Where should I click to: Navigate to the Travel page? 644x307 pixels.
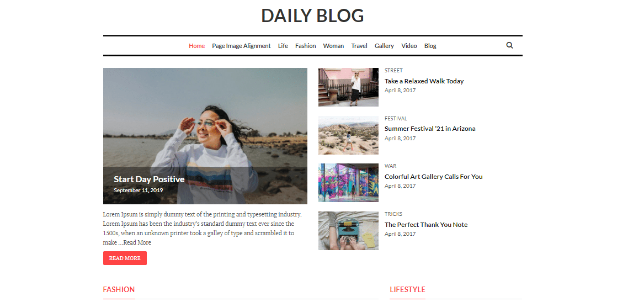359,46
